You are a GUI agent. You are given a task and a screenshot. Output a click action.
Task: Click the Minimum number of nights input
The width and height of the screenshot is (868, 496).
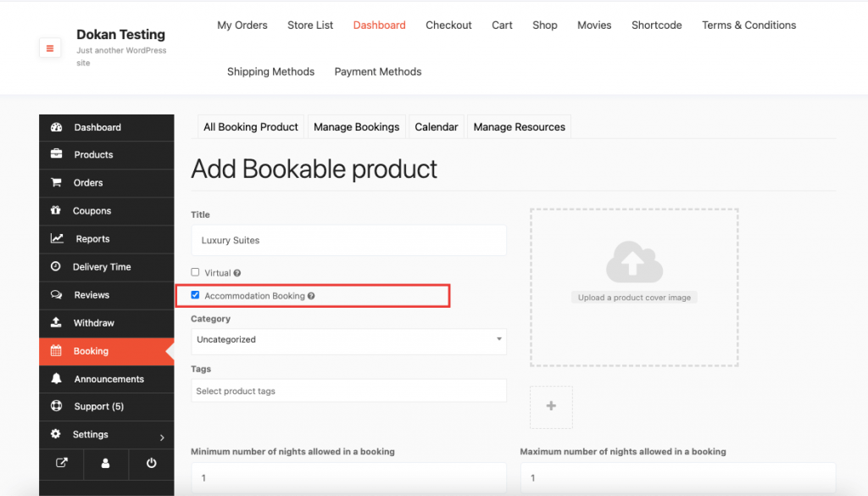point(348,477)
